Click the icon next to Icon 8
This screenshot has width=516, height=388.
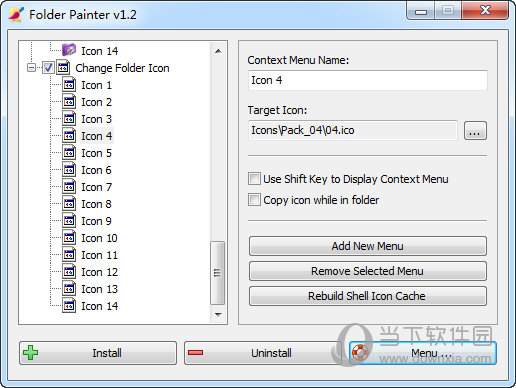[x=69, y=204]
